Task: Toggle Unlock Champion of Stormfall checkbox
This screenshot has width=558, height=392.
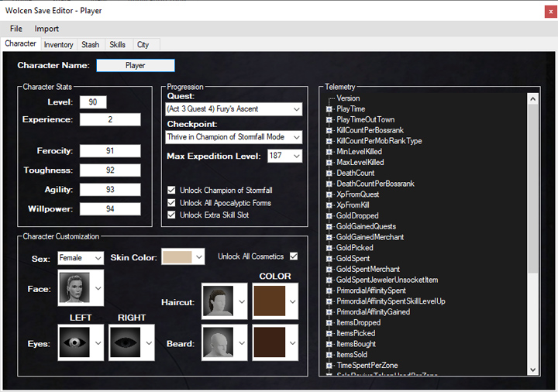Action: coord(171,190)
